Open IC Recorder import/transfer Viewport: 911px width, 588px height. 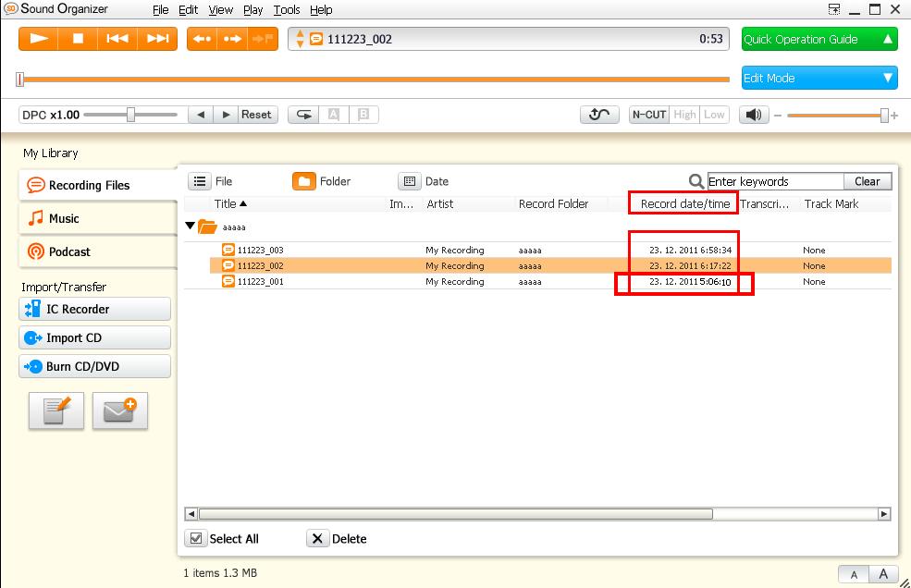94,309
